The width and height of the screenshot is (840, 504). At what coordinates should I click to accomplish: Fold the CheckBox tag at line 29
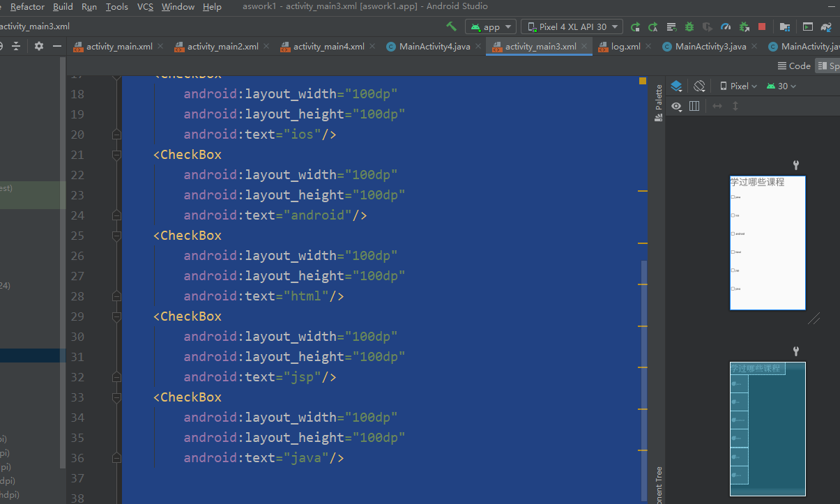coord(116,316)
